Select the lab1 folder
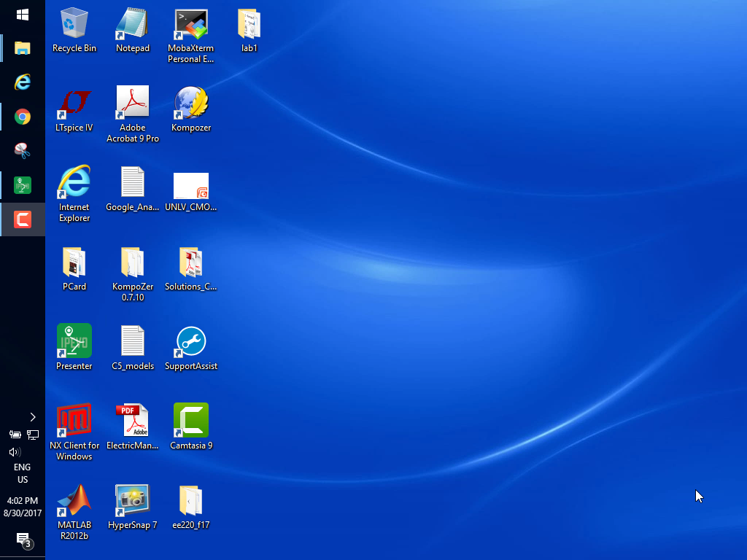This screenshot has width=747, height=560. [249, 26]
